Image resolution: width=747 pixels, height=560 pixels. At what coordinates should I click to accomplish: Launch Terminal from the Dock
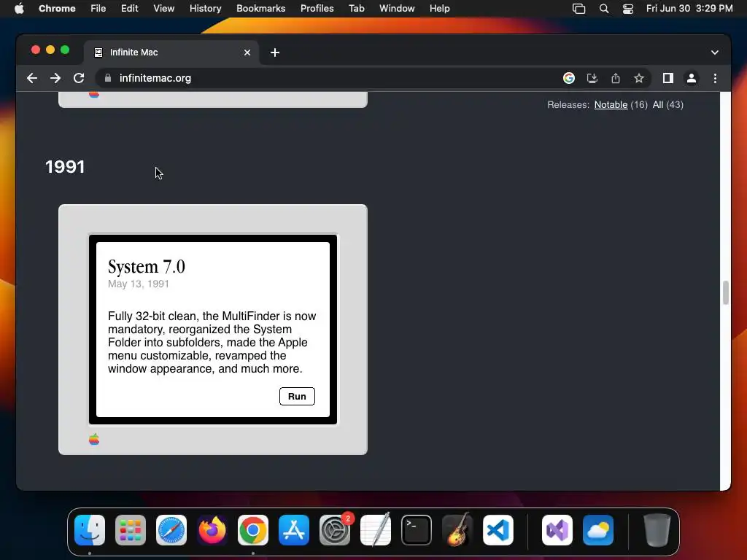[417, 530]
